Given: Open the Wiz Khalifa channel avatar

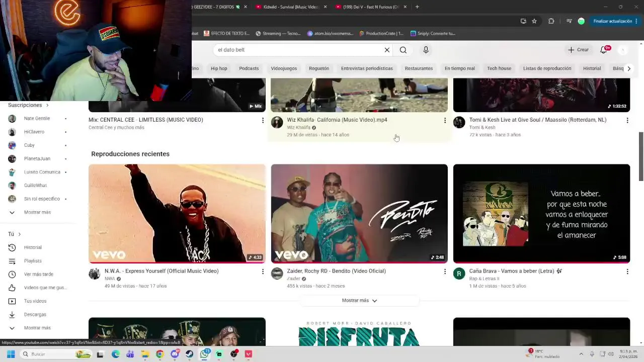Looking at the screenshot, I should [277, 123].
